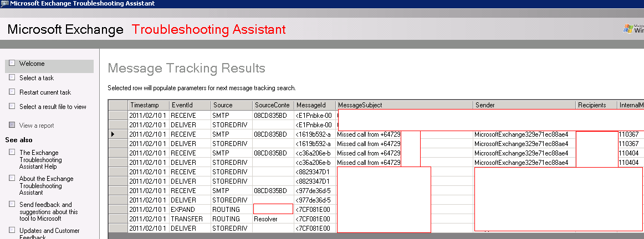Sort by the EventId column header

[x=190, y=105]
